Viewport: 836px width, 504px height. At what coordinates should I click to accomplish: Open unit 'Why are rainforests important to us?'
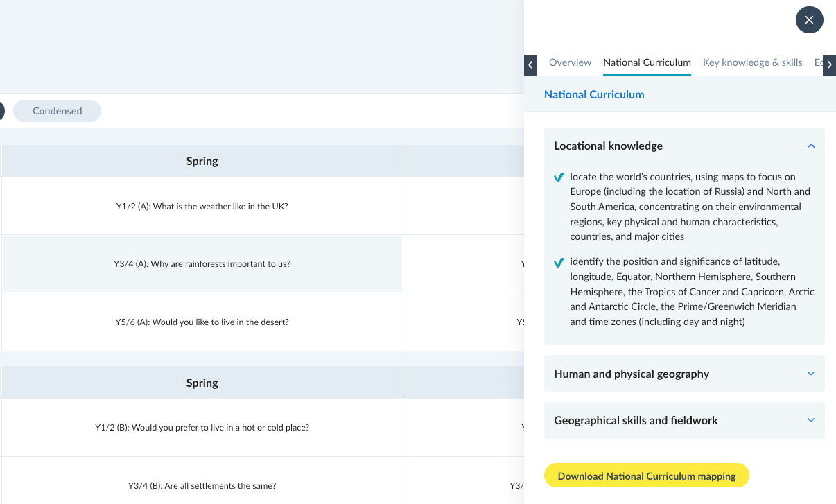click(202, 264)
